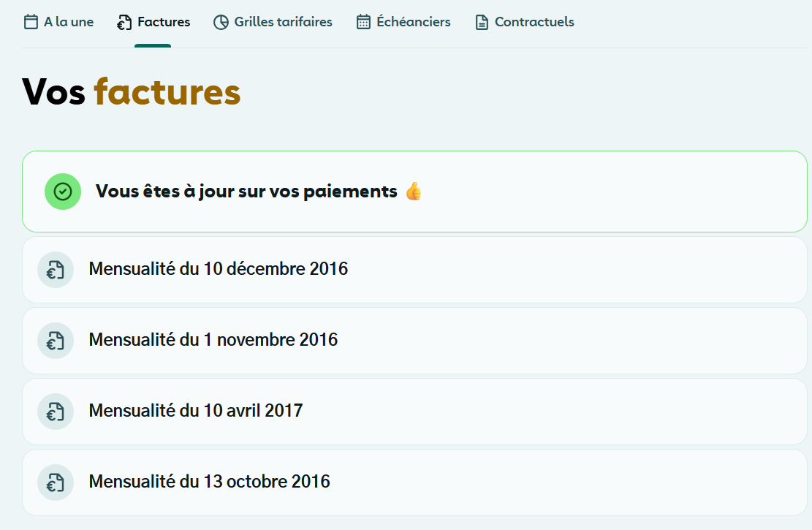
Task: Click the green checkmark status icon
Action: [x=63, y=192]
